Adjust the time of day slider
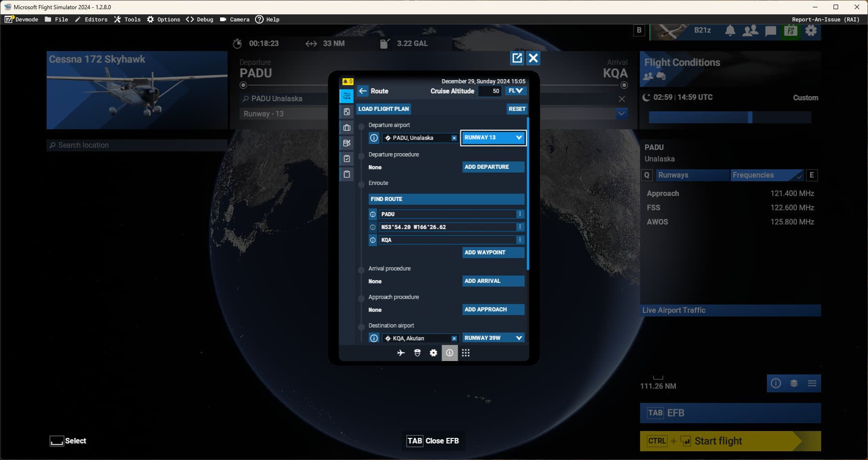 [x=730, y=117]
